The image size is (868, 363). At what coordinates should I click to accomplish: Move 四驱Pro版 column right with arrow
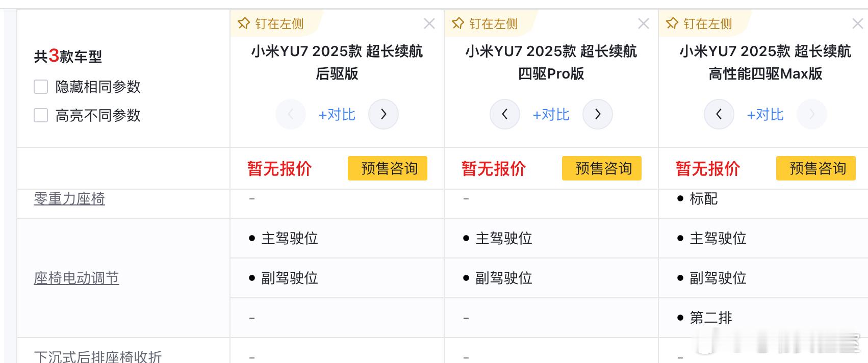(x=598, y=114)
